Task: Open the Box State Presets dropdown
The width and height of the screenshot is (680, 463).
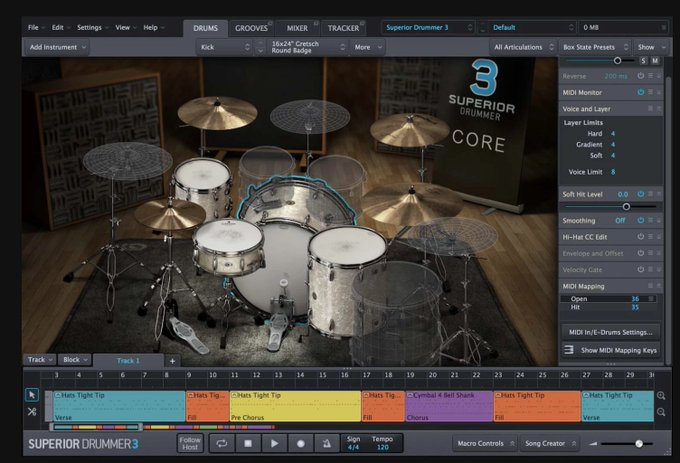Action: [595, 47]
